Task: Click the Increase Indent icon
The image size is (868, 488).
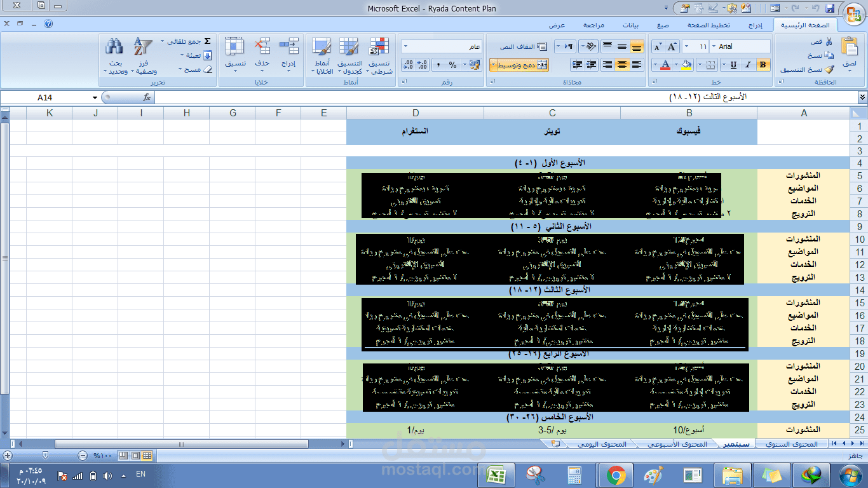Action: (x=577, y=65)
